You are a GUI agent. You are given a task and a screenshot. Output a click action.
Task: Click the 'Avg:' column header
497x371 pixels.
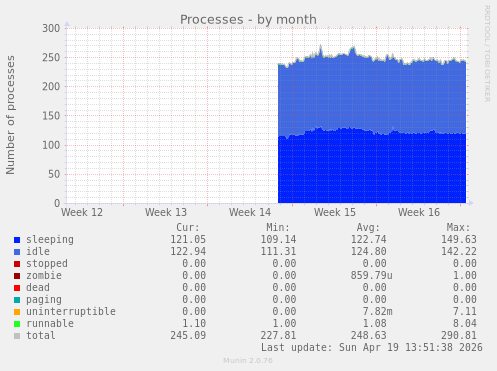click(x=368, y=228)
